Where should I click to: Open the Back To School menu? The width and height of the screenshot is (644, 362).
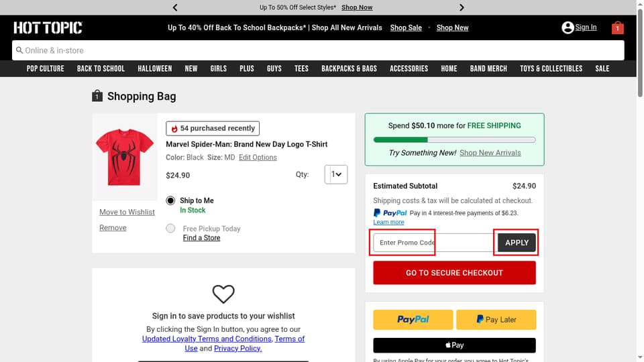click(101, 68)
